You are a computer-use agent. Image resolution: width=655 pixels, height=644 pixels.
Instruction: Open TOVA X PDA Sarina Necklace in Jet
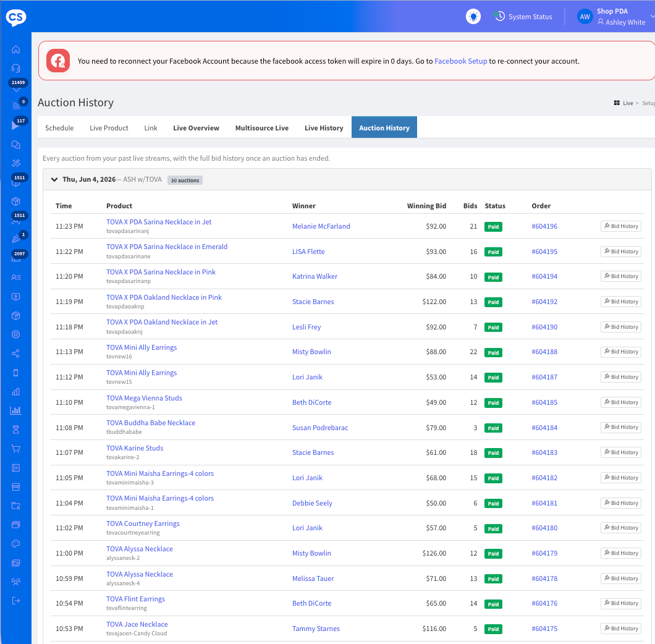[159, 222]
